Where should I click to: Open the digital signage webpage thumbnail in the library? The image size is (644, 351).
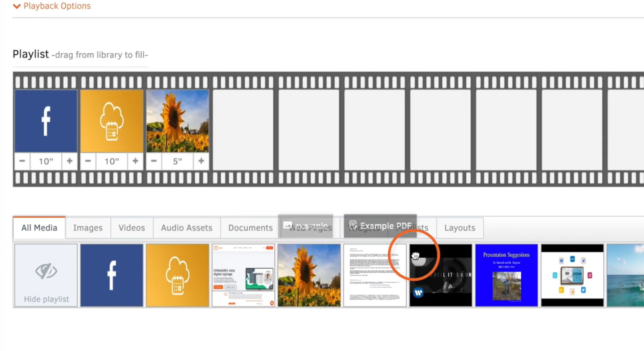(x=244, y=275)
